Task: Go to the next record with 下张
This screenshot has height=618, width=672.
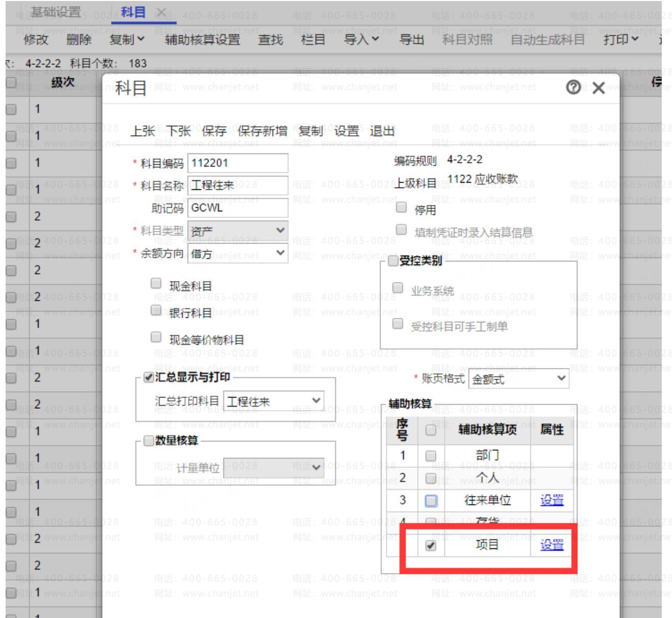Action: click(x=179, y=131)
